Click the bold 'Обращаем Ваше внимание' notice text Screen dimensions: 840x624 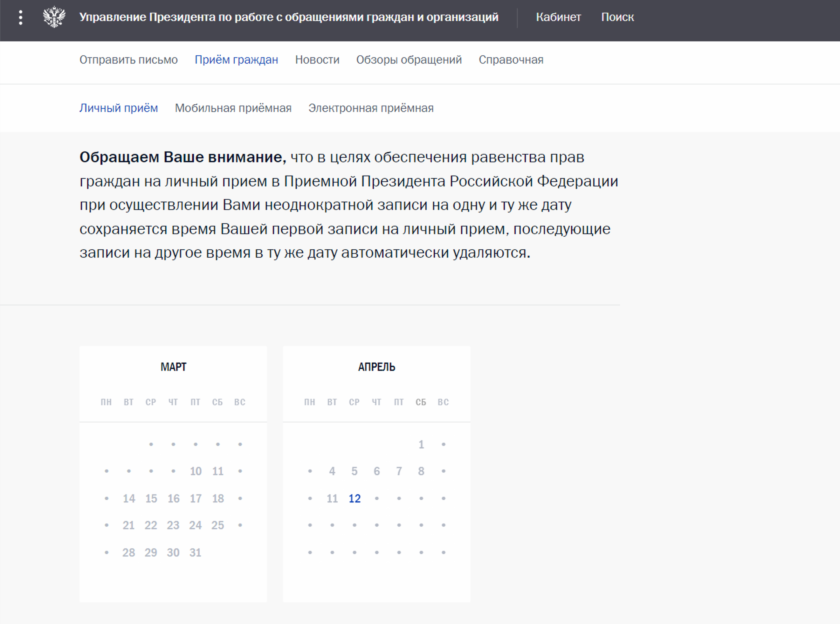coord(183,157)
